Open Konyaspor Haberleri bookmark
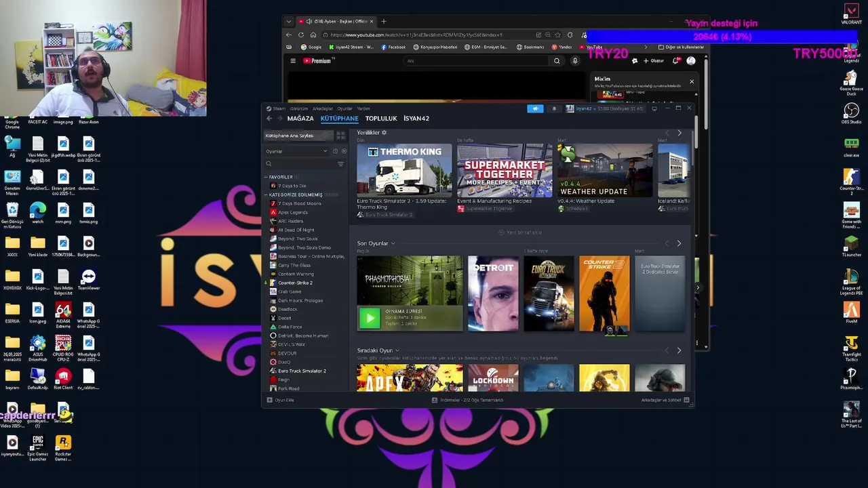This screenshot has height=488, width=868. (x=435, y=47)
